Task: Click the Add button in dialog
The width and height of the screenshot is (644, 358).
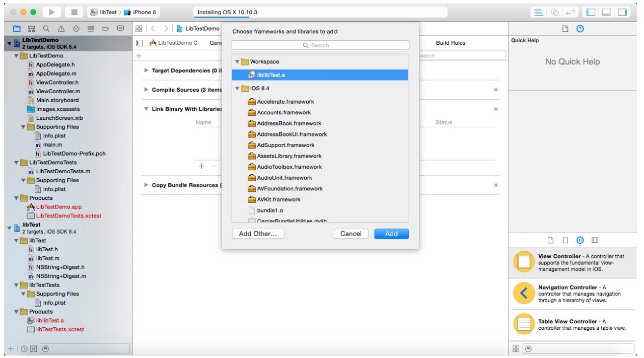Action: click(x=391, y=234)
